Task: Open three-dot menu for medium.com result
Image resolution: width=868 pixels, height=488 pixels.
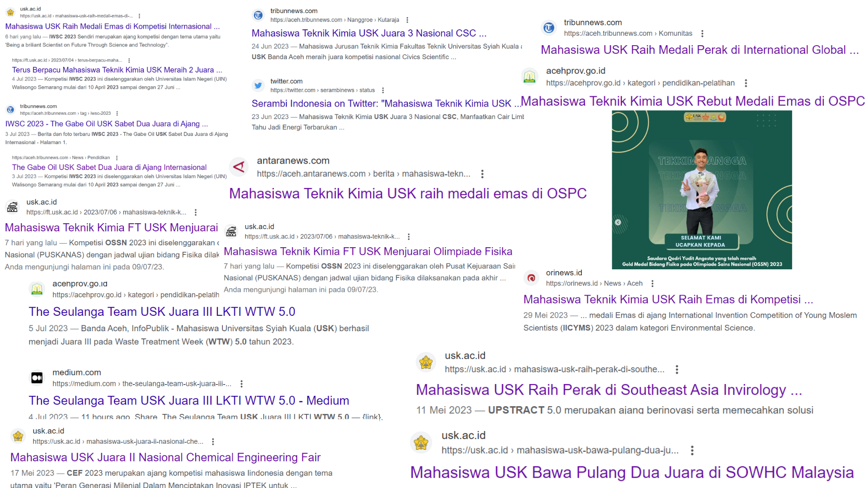Action: click(241, 384)
